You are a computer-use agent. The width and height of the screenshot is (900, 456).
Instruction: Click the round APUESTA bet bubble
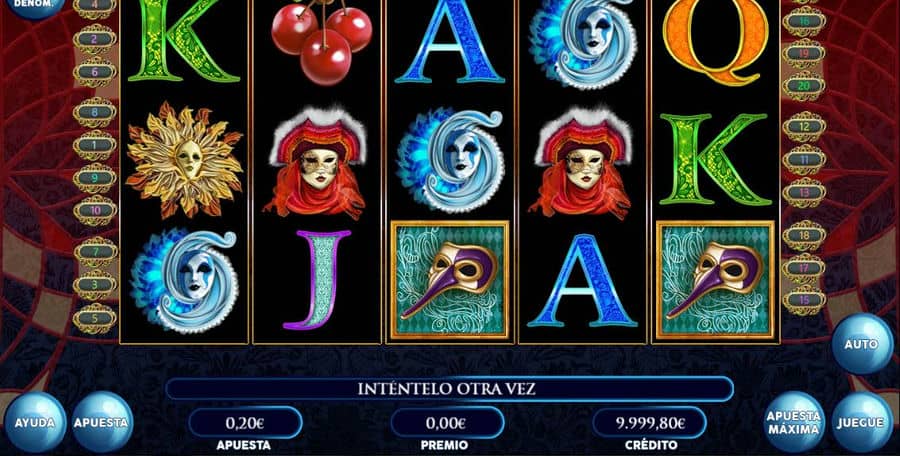coord(102,422)
